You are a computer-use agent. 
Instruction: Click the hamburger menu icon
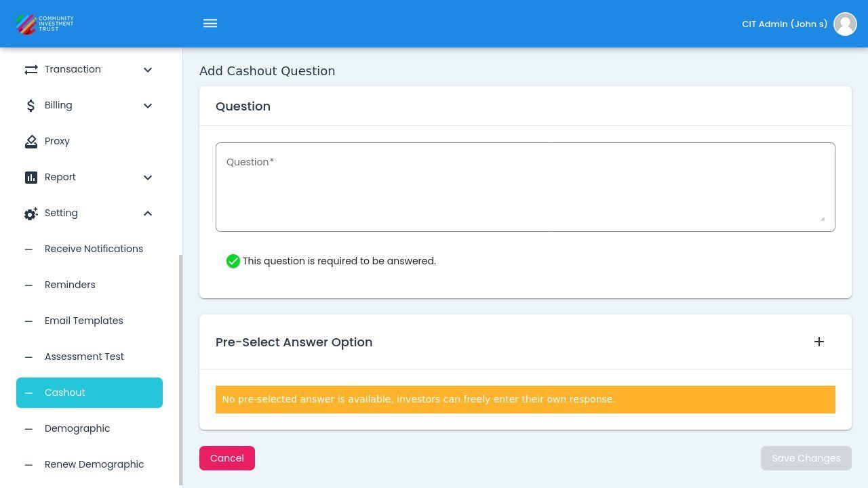(x=210, y=24)
